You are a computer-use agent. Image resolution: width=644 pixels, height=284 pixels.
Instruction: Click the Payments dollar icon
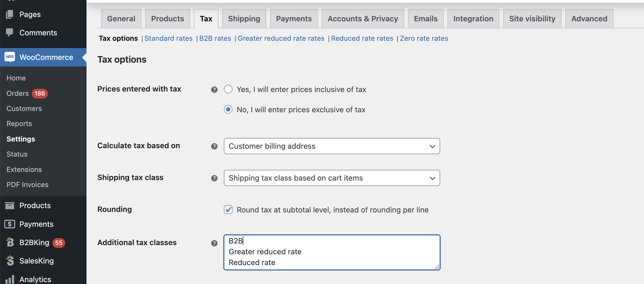coord(10,224)
